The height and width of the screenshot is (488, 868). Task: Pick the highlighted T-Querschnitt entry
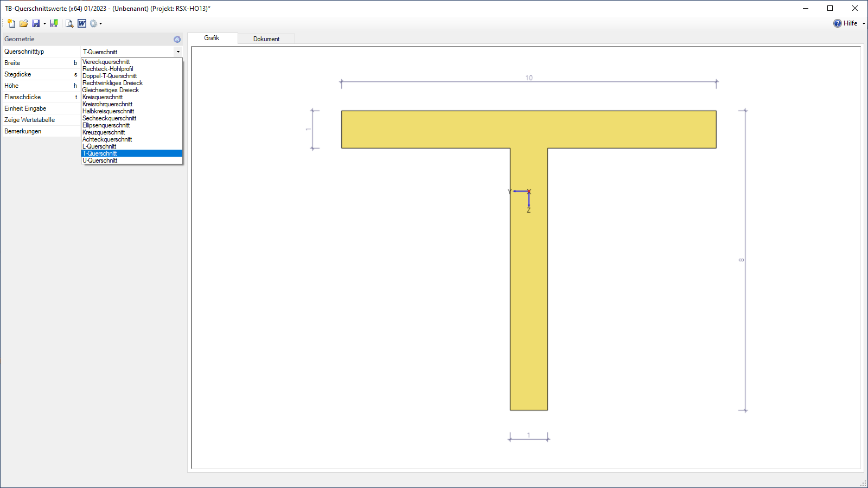(x=131, y=153)
